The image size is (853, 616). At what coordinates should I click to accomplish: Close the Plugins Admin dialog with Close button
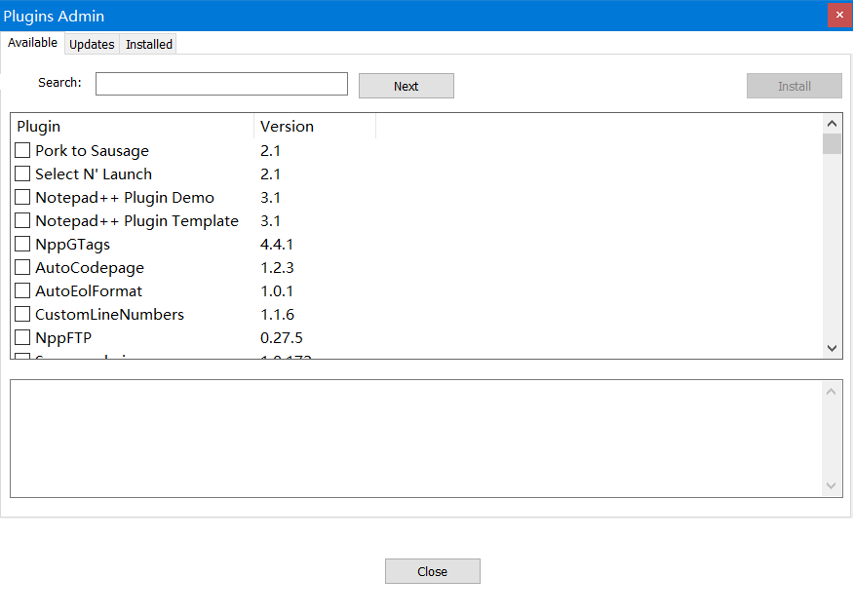tap(433, 571)
